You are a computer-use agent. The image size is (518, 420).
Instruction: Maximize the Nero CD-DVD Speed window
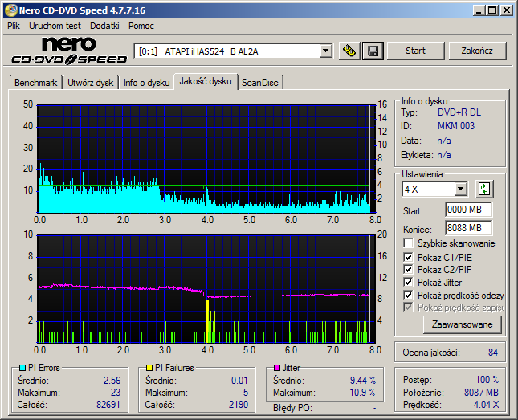point(492,10)
